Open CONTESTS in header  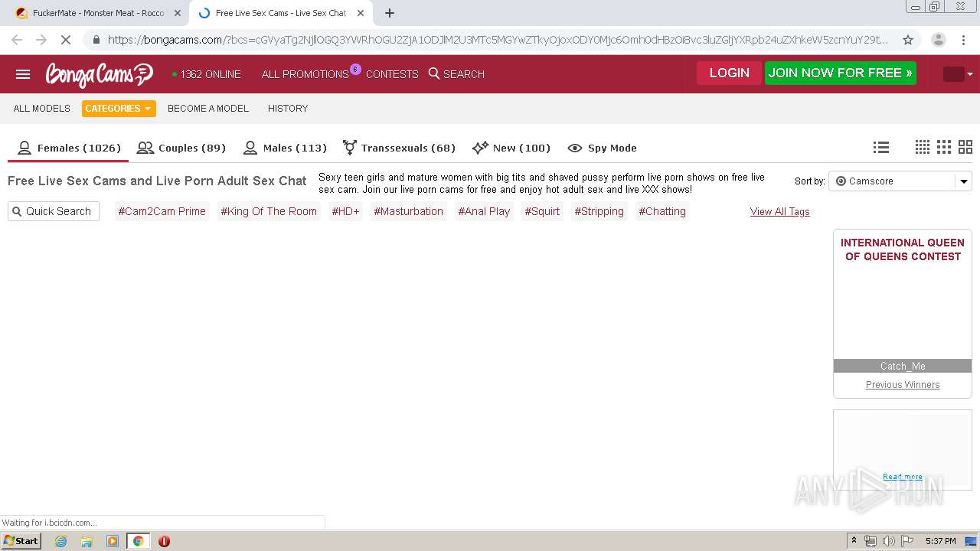392,74
